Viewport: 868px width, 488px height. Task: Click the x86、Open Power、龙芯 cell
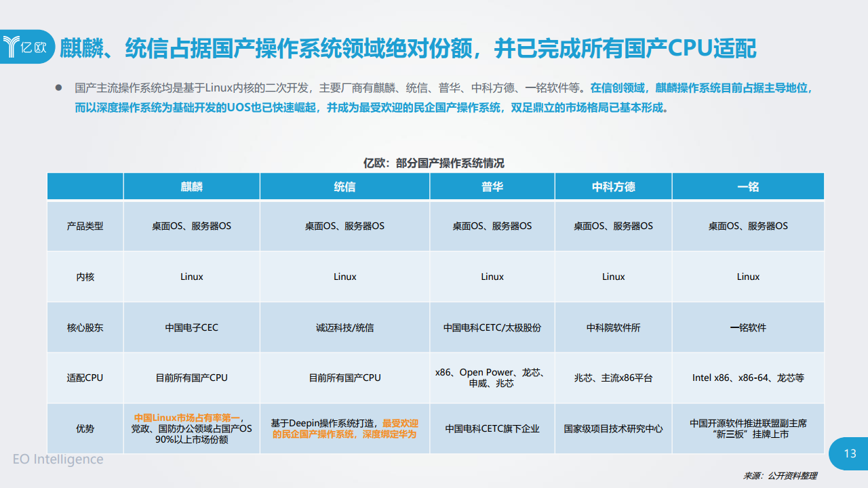click(492, 378)
